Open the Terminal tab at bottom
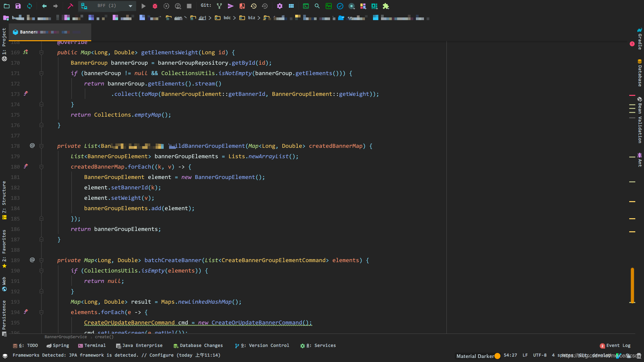Screen dimensions: 644x362 coord(92,346)
